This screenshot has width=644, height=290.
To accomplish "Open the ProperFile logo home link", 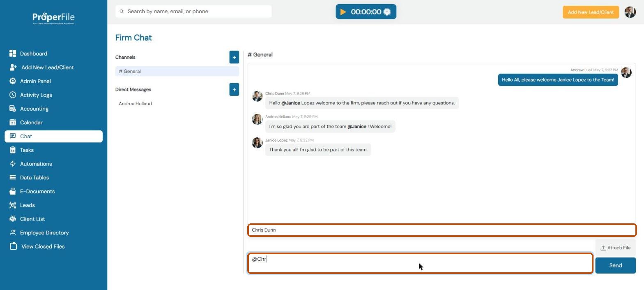I will click(x=53, y=18).
